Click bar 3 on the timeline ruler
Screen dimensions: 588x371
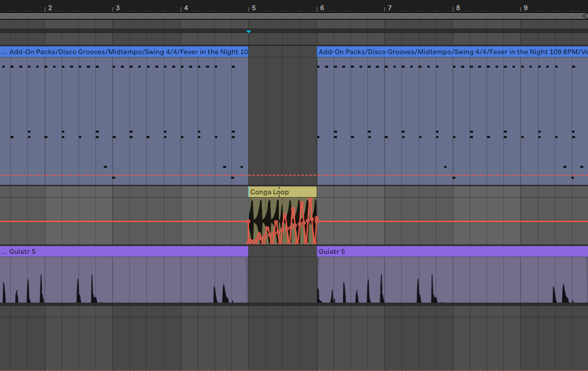116,8
